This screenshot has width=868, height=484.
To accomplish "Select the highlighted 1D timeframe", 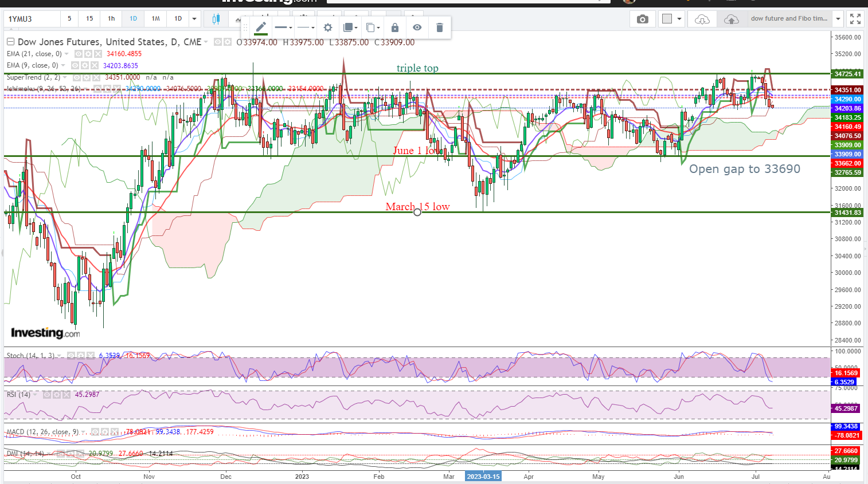I will coord(133,19).
